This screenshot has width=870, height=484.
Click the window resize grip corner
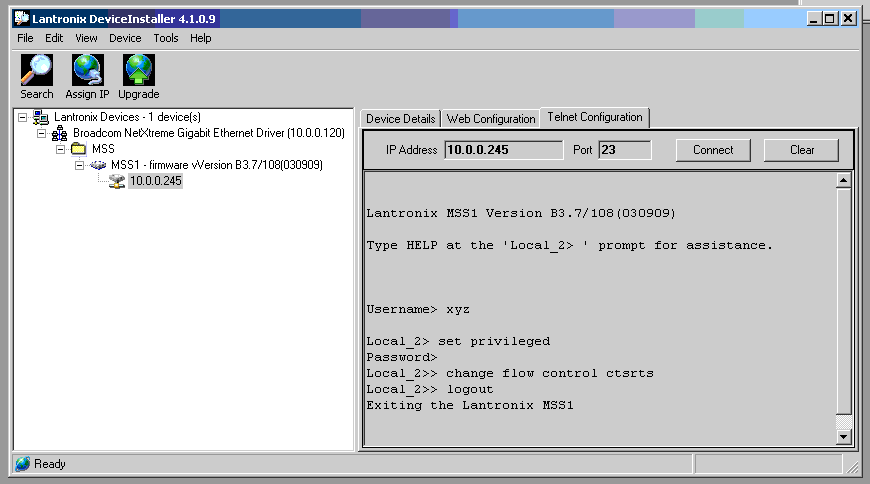coord(852,467)
